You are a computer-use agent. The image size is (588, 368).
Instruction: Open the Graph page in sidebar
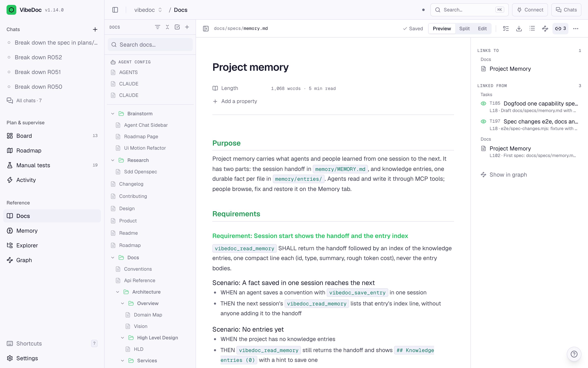pos(52,260)
